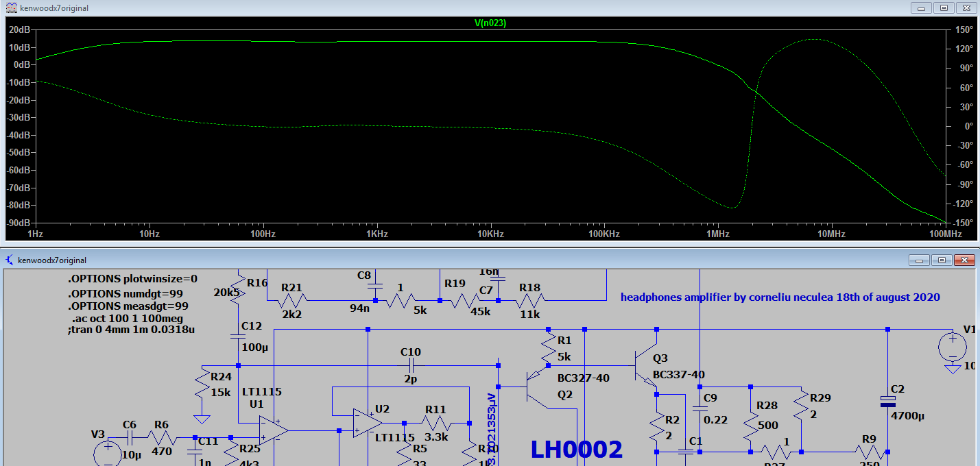Screen dimensions: 980x466
Task: Select the U2 op-amp symbol
Action: [x=367, y=423]
